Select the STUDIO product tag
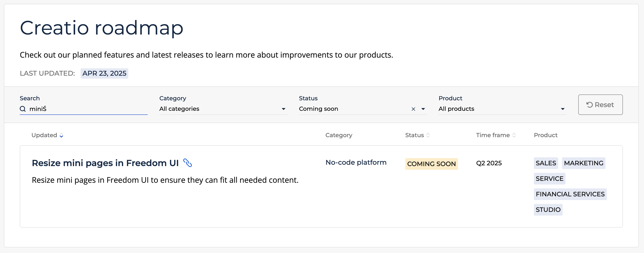The width and height of the screenshot is (644, 253). pos(548,210)
